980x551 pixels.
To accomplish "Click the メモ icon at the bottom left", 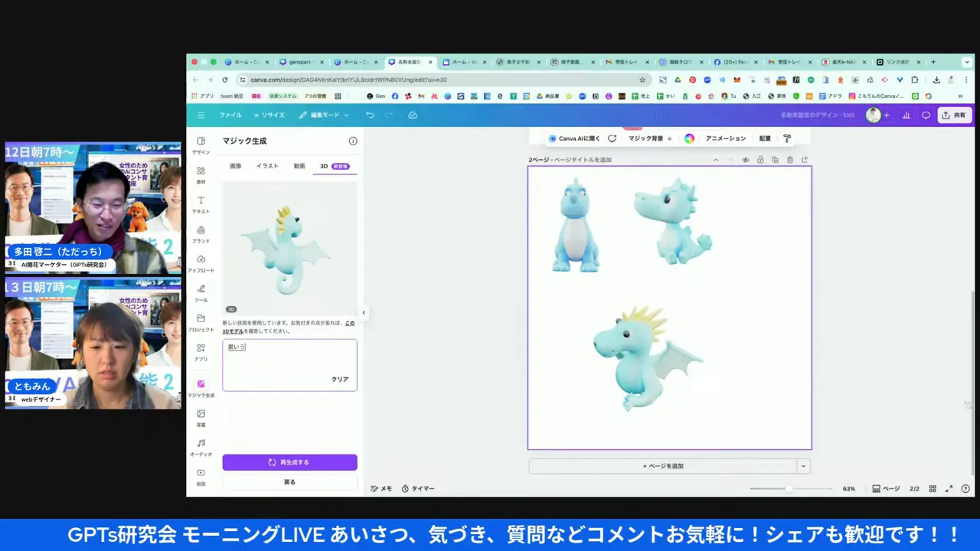I will click(381, 488).
